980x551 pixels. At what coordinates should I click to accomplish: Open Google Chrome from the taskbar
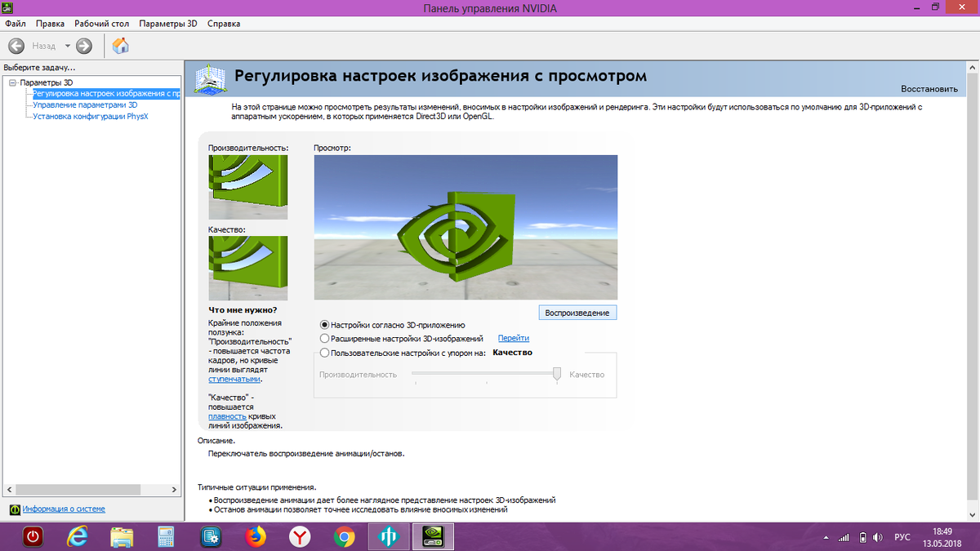pos(345,536)
